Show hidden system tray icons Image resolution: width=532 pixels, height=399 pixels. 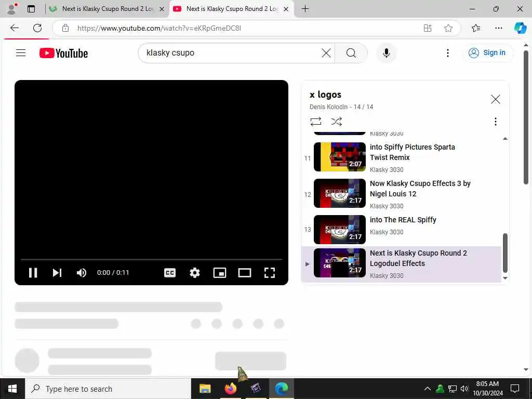click(x=428, y=389)
